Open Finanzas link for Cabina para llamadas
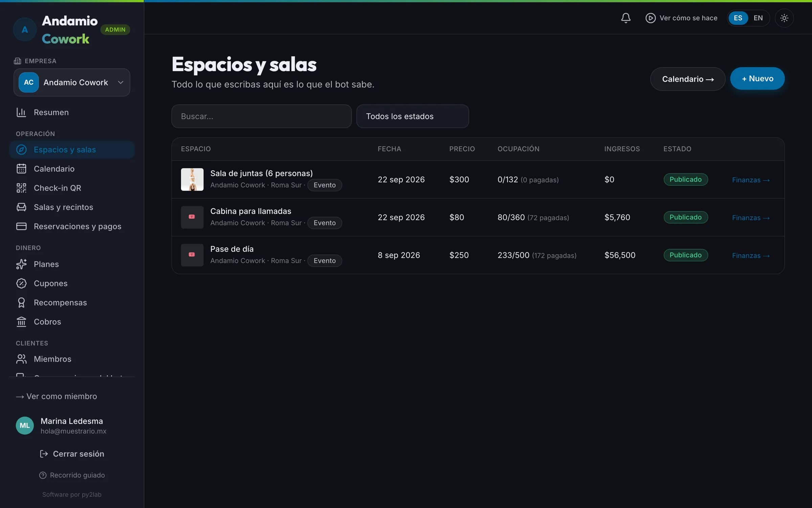The width and height of the screenshot is (812, 508). [x=751, y=218]
